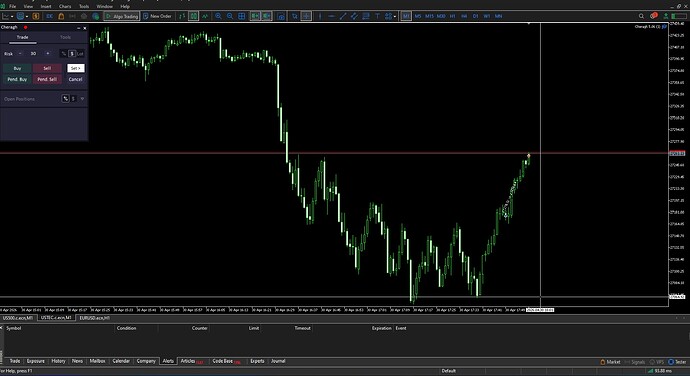Image resolution: width=690 pixels, height=376 pixels.
Task: Click the green account profile icon
Action: [x=666, y=16]
